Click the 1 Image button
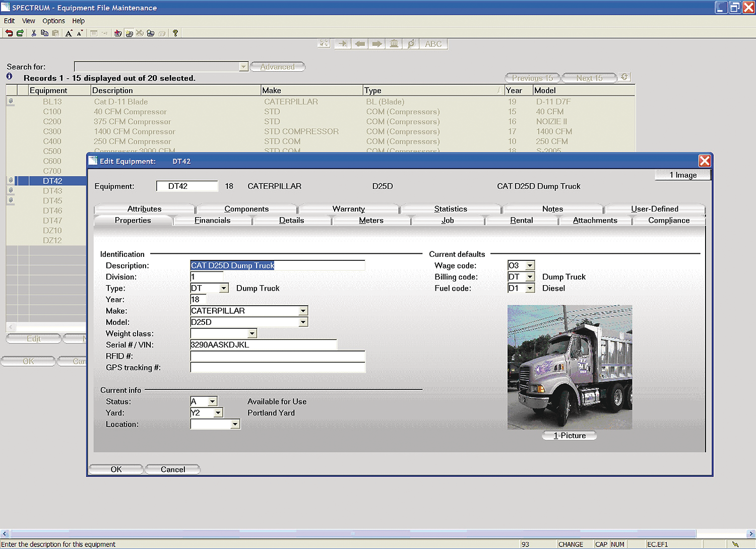The width and height of the screenshot is (756, 549). point(683,175)
